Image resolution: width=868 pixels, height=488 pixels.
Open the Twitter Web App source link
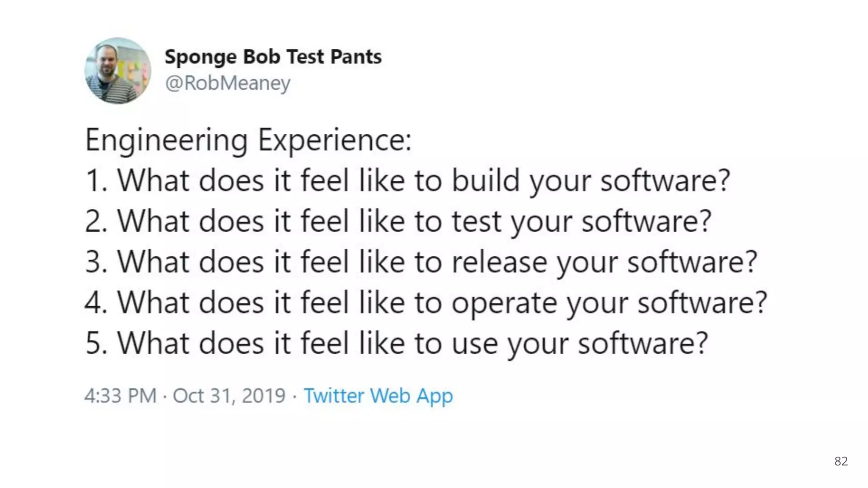coord(378,396)
